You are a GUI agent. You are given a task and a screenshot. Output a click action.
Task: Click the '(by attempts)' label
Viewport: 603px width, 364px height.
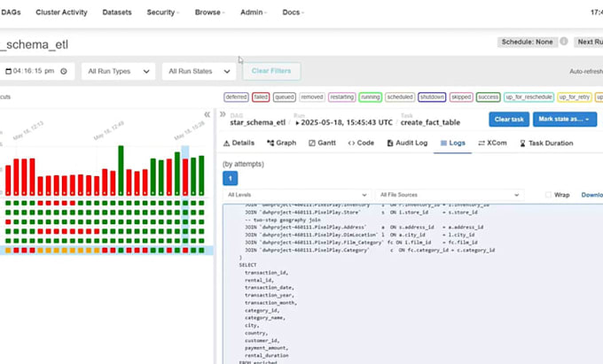click(x=243, y=164)
